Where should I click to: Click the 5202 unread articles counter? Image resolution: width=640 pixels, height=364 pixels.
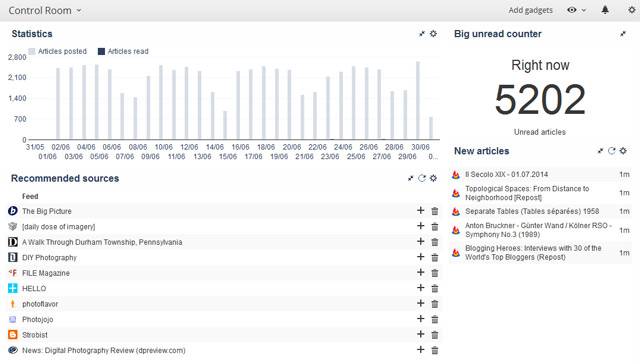(x=540, y=99)
